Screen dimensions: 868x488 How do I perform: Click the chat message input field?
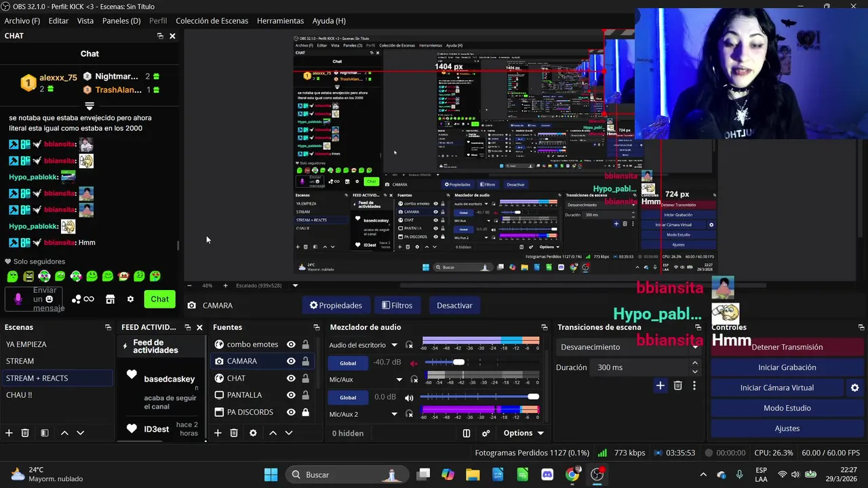point(34,299)
